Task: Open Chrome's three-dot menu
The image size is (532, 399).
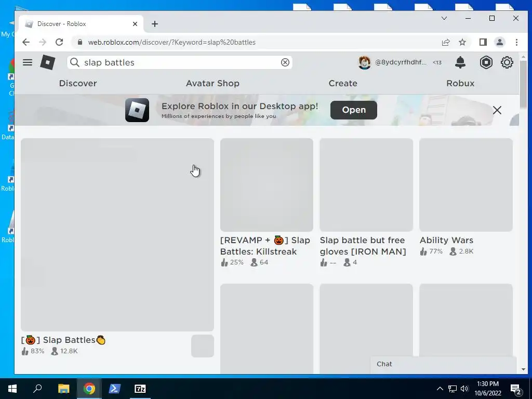Action: [516, 42]
